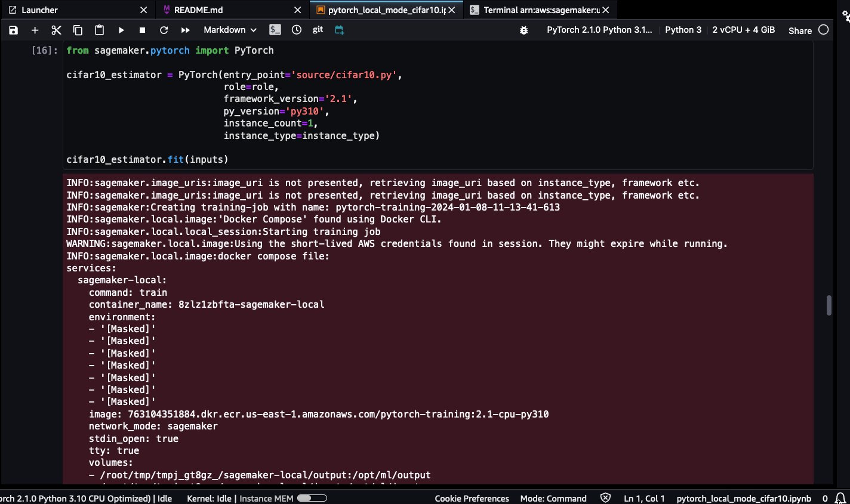This screenshot has width=850, height=504.
Task: Enable the debugger bug icon
Action: click(x=523, y=30)
